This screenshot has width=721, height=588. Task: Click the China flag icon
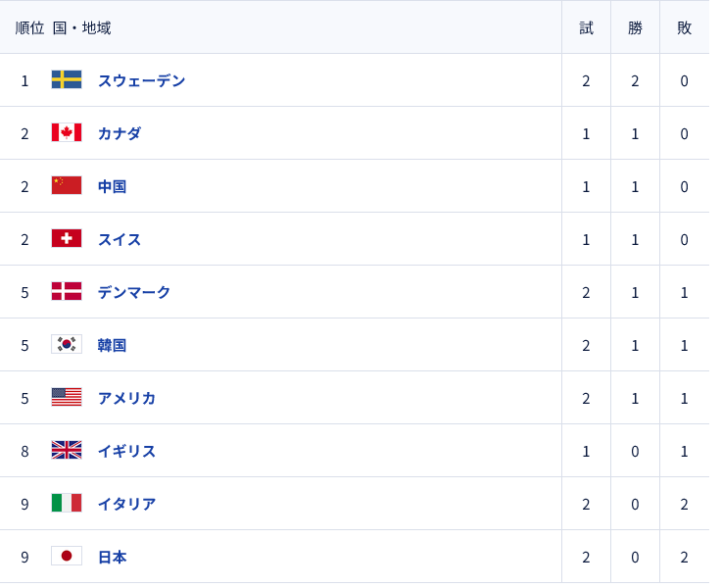tap(67, 185)
